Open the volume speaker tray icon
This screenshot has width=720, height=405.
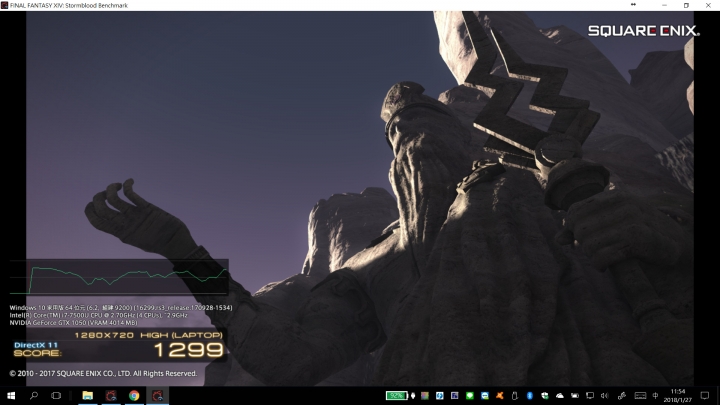[605, 395]
